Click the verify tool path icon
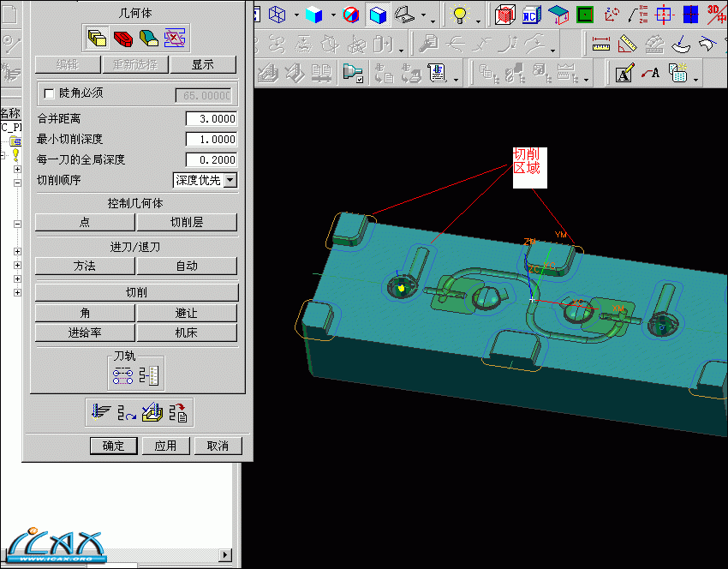This screenshot has width=728, height=569. [152, 413]
